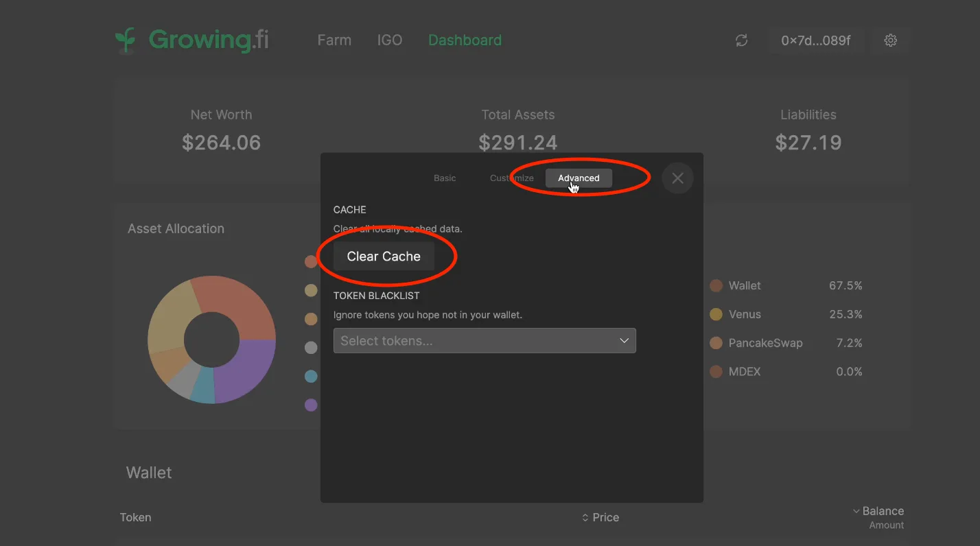Viewport: 980px width, 546px height.
Task: Open the settings gear icon
Action: (x=891, y=40)
